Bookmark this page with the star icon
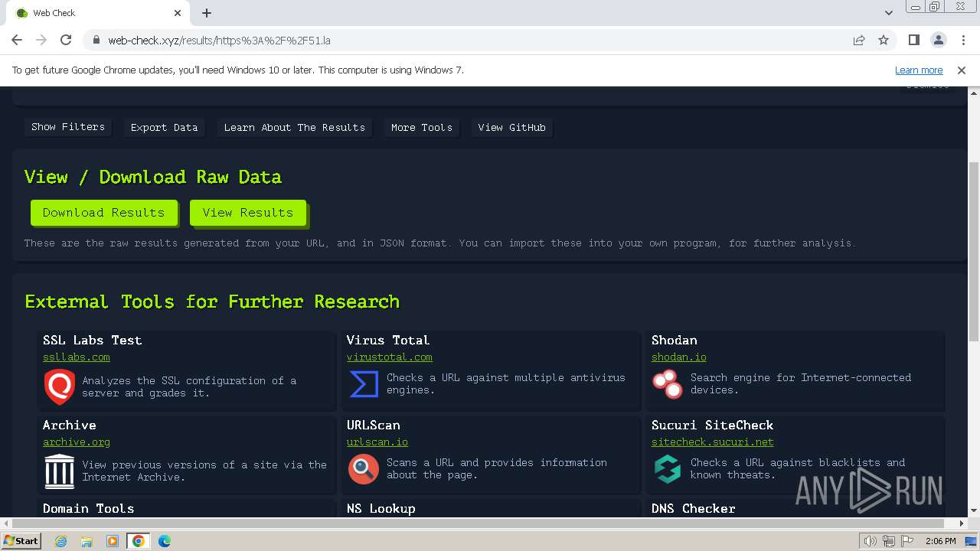Screen dimensions: 980x551 tap(884, 40)
